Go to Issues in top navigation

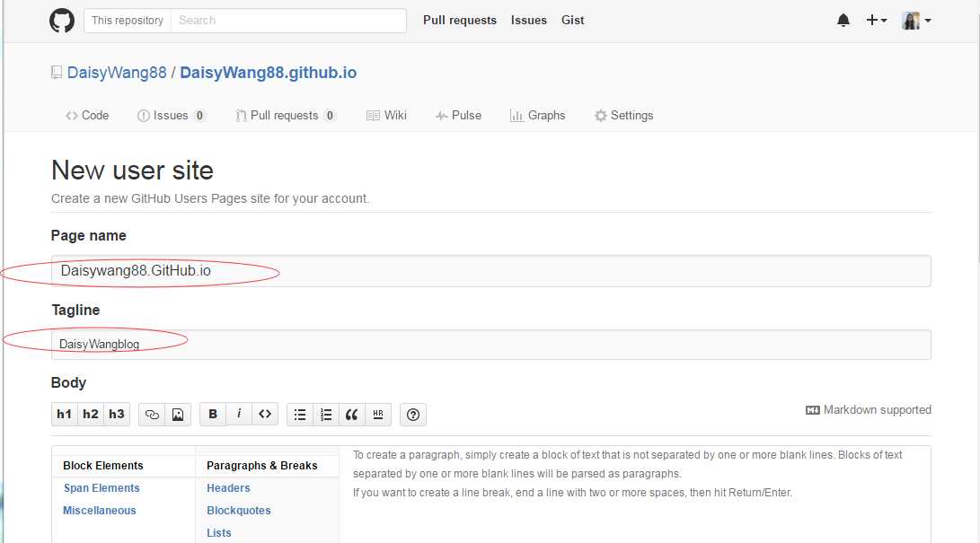click(529, 20)
